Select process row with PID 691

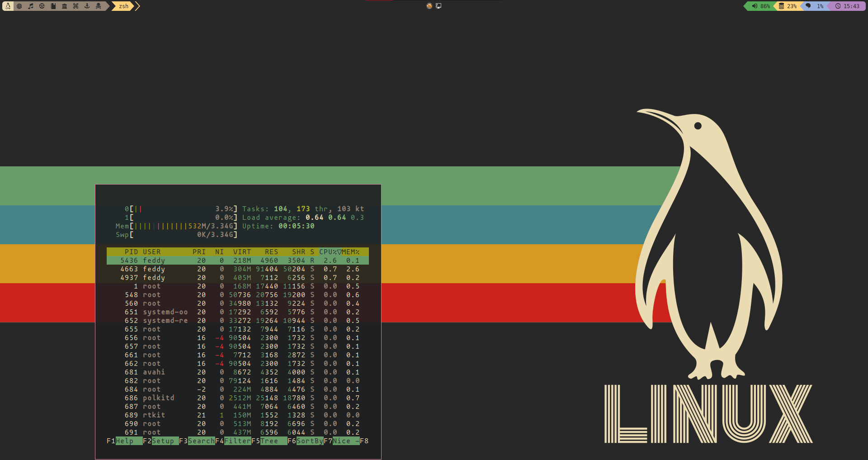238,432
